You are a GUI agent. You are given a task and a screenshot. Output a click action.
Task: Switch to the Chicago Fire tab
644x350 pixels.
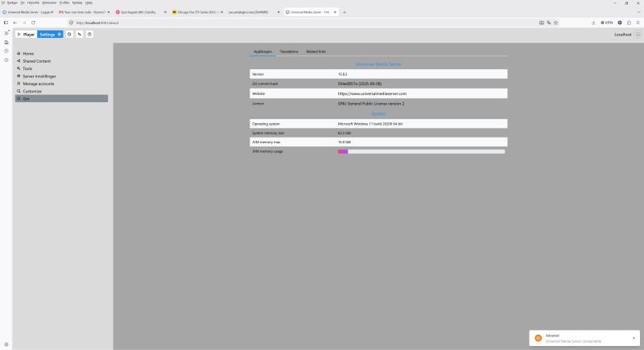pos(197,12)
